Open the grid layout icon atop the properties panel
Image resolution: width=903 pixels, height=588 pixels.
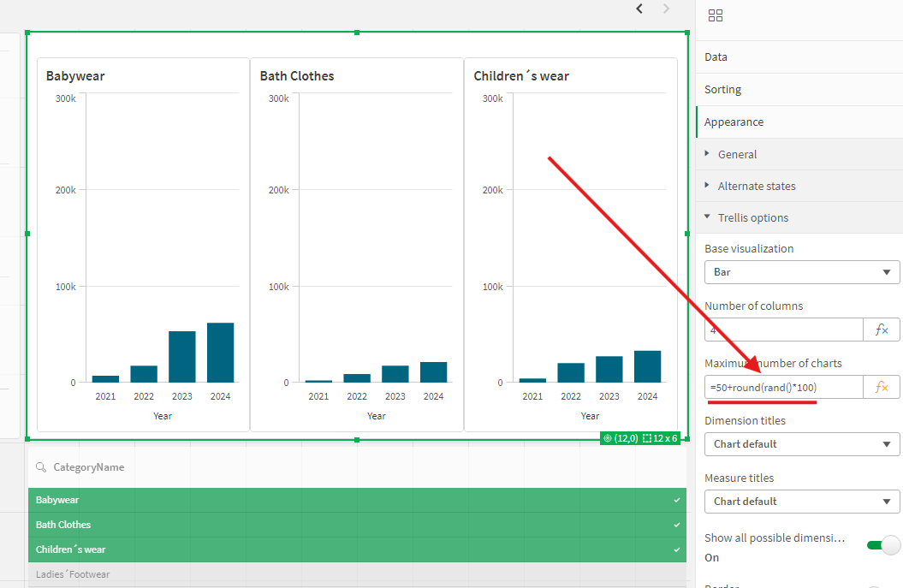716,15
